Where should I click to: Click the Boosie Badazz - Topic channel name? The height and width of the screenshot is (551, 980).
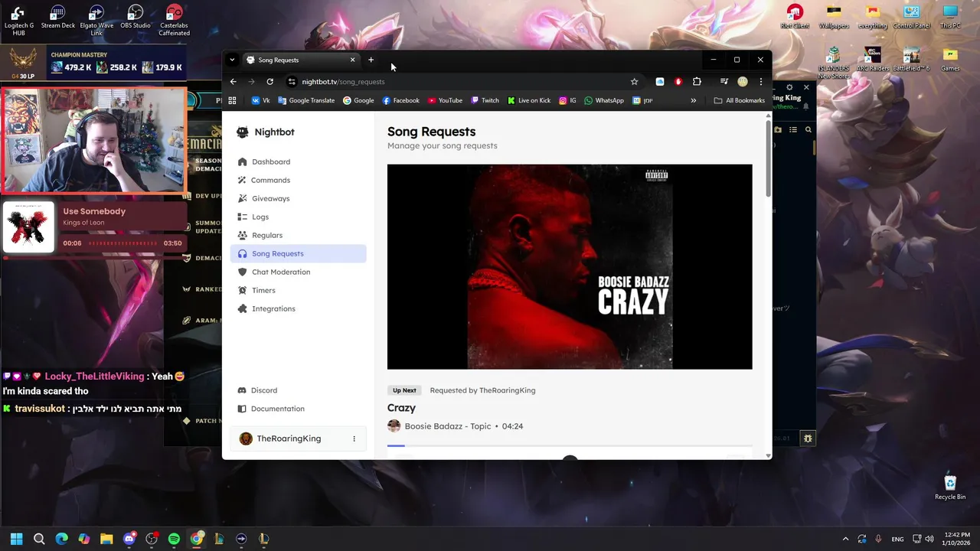[448, 426]
